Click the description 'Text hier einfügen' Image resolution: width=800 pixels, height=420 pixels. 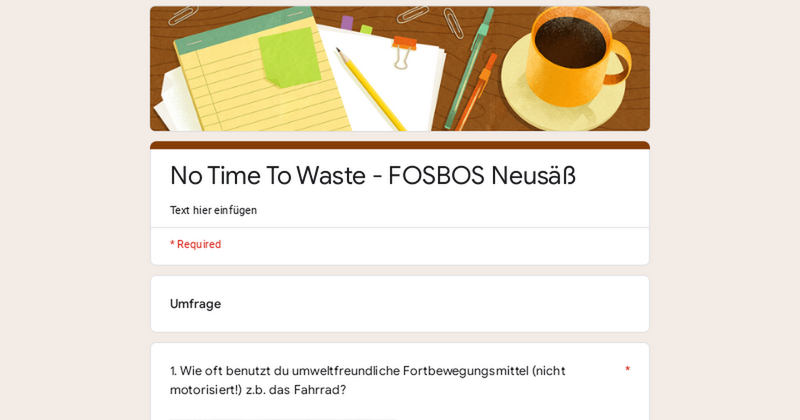tap(213, 210)
